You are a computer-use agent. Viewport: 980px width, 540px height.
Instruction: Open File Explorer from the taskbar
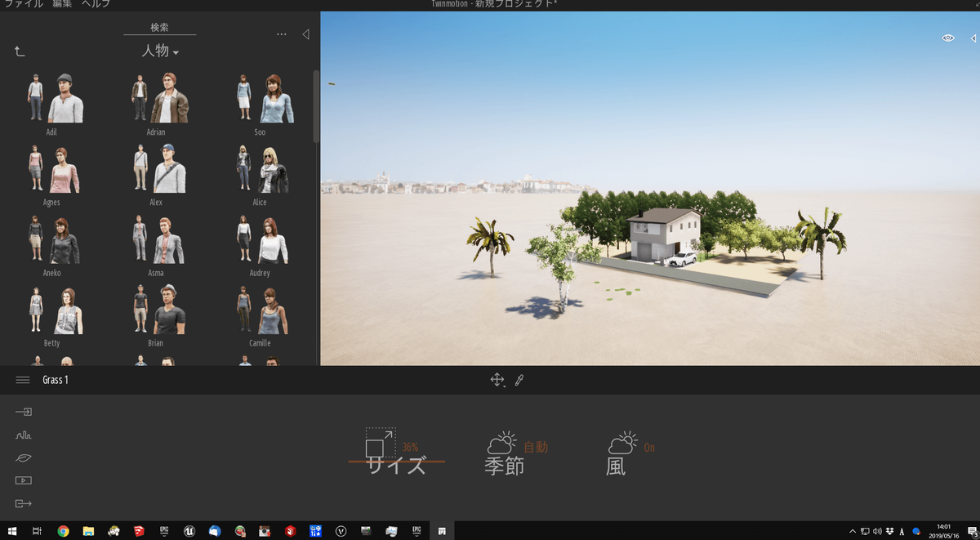pyautogui.click(x=88, y=531)
